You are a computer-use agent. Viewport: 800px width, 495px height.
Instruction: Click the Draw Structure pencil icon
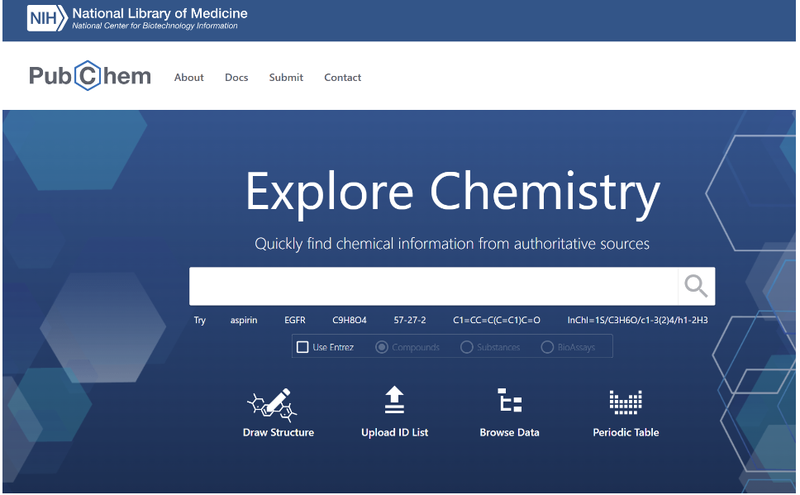(271, 402)
